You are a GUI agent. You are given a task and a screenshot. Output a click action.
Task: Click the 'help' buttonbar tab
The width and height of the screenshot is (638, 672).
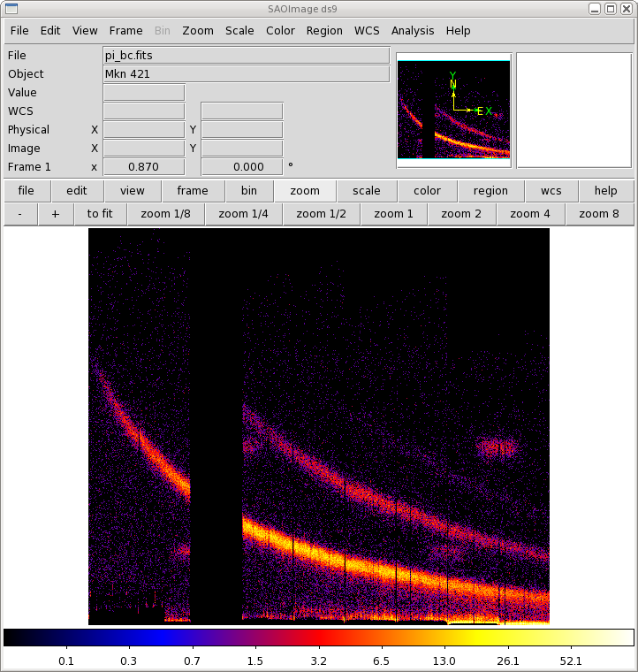tap(606, 191)
